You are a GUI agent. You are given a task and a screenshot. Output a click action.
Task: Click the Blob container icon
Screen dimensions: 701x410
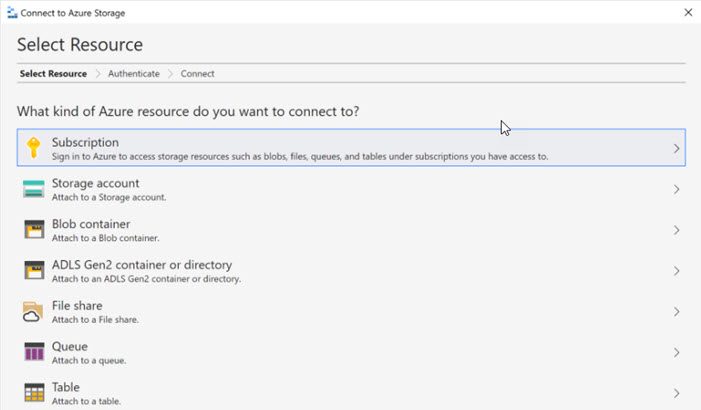pyautogui.click(x=34, y=230)
